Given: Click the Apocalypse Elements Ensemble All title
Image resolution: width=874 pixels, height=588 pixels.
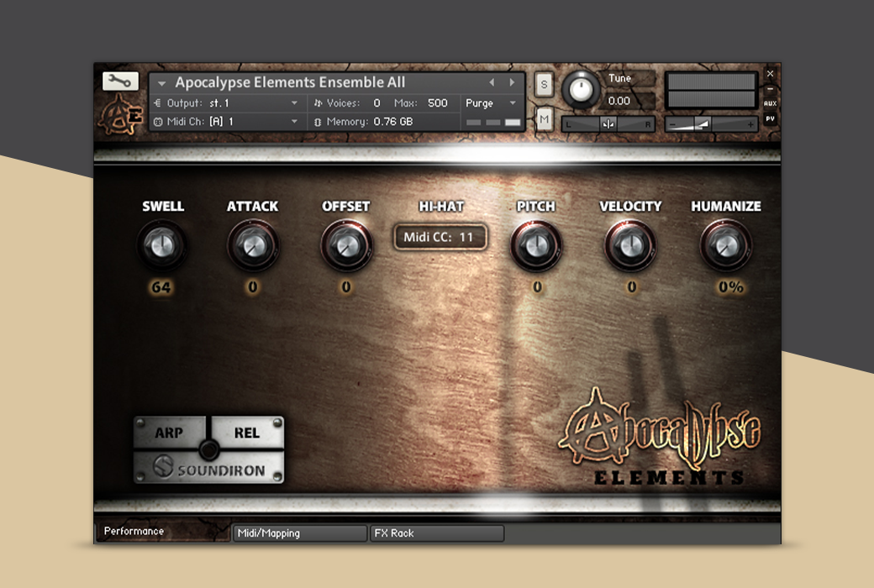Looking at the screenshot, I should point(290,82).
